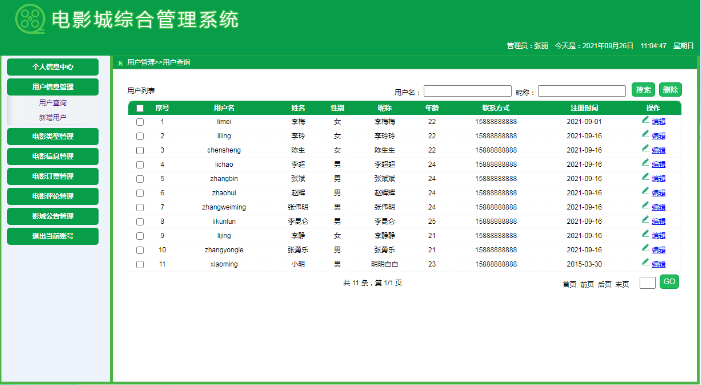This screenshot has height=385, width=701.
Task: Click the record count text 共 11 条
Action: point(355,283)
